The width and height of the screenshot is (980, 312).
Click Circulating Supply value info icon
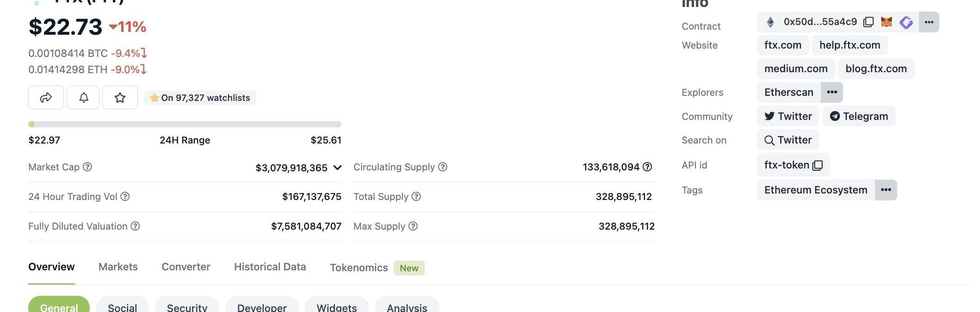[x=647, y=167]
